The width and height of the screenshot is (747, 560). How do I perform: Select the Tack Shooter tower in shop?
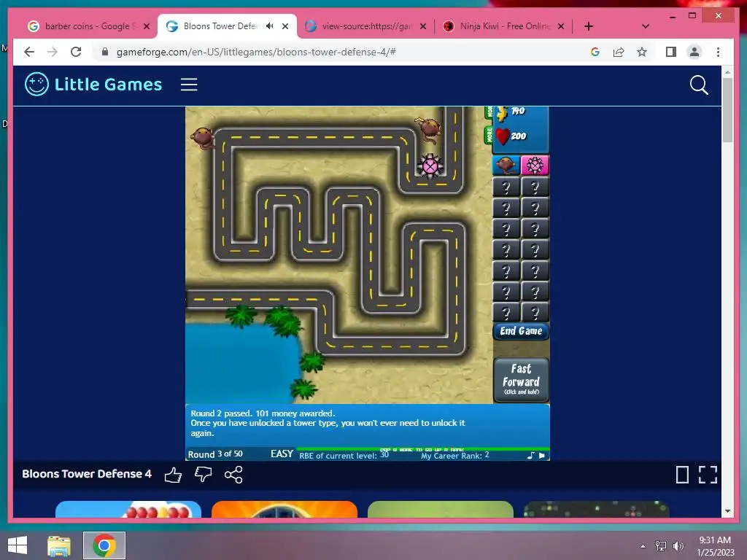pyautogui.click(x=535, y=166)
